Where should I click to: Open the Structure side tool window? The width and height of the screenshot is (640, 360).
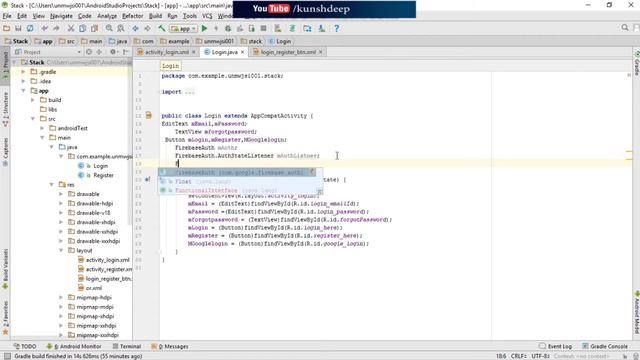coord(5,109)
